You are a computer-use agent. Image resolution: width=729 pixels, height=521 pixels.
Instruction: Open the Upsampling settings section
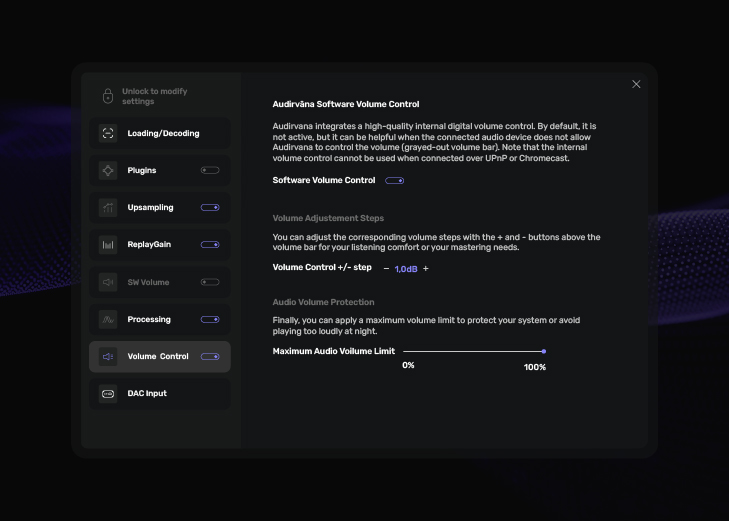pos(160,208)
